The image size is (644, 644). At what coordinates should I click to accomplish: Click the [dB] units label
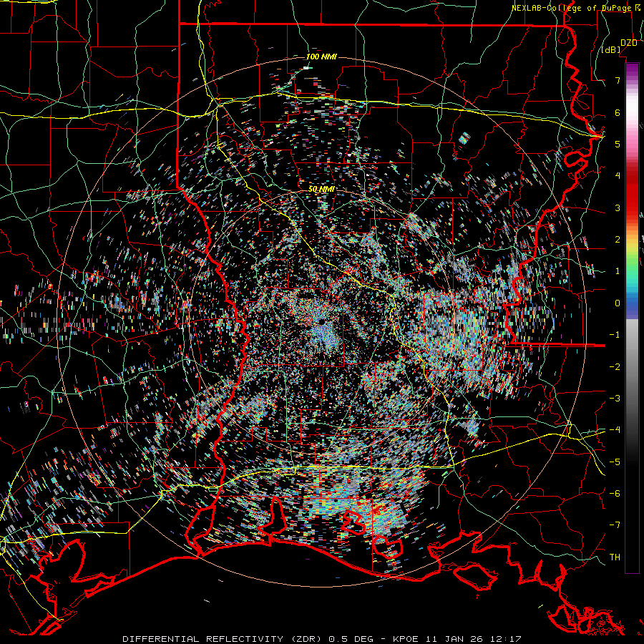pyautogui.click(x=611, y=50)
